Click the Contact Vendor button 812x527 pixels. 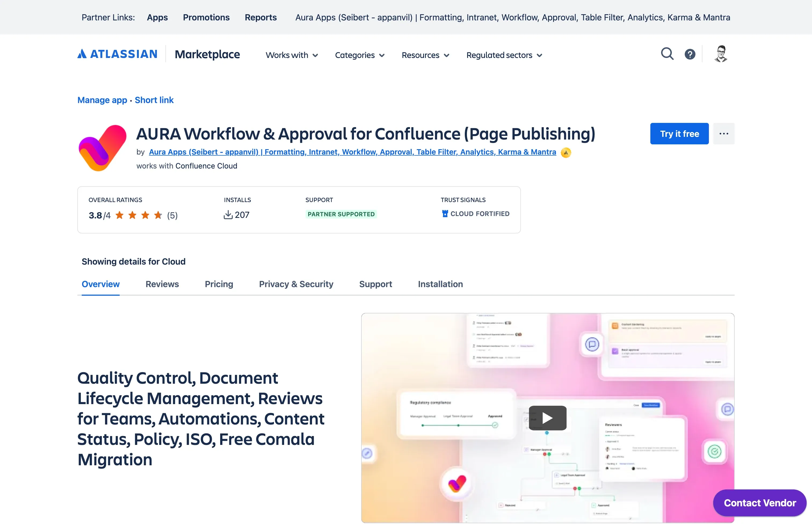760,503
